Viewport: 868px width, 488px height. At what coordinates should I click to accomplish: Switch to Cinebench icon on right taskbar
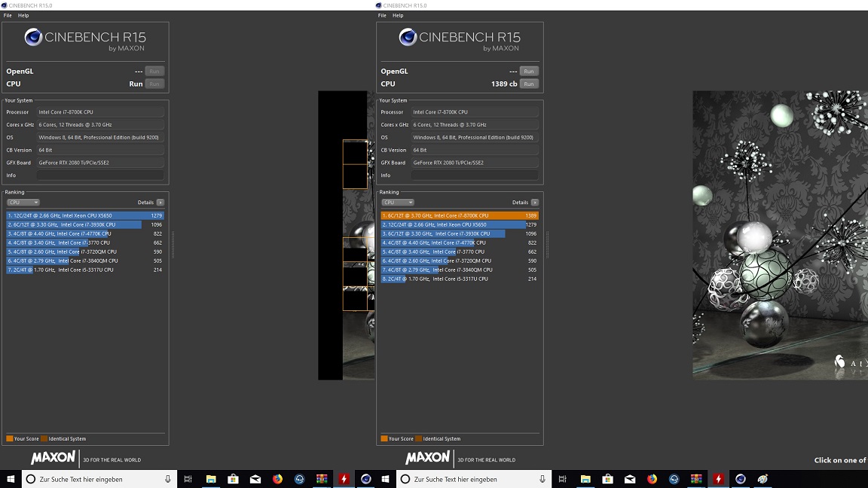740,479
